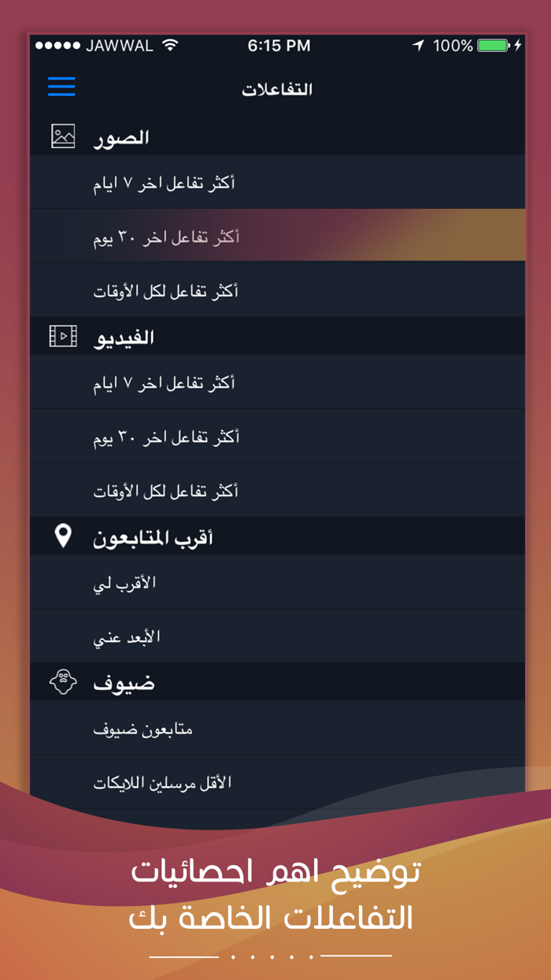551x980 pixels.
Task: Select the highlighted أكثر تفاعل اخر ٣٠ يوم row
Action: (x=275, y=236)
